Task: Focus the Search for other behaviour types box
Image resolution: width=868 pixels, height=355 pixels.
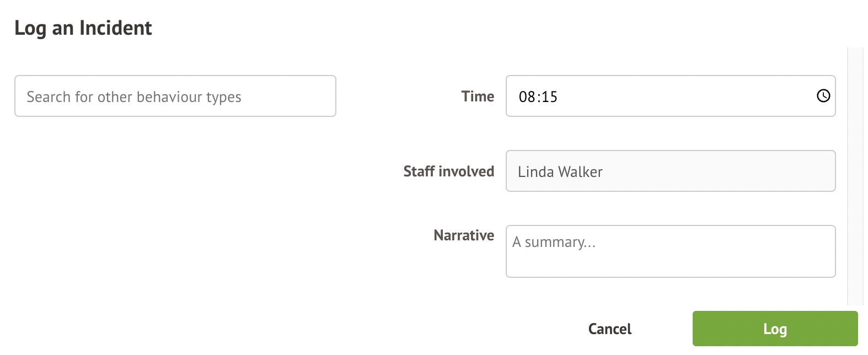Action: pos(175,96)
